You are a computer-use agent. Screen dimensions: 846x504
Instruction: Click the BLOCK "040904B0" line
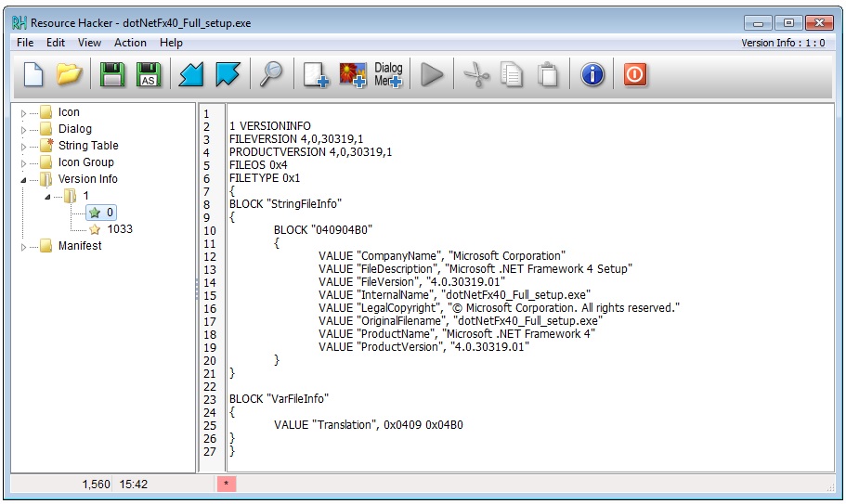tap(323, 230)
